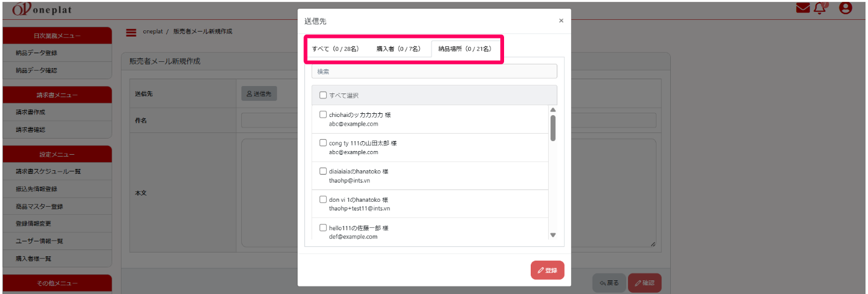Close the 送信先 dialog with X

coord(561,20)
